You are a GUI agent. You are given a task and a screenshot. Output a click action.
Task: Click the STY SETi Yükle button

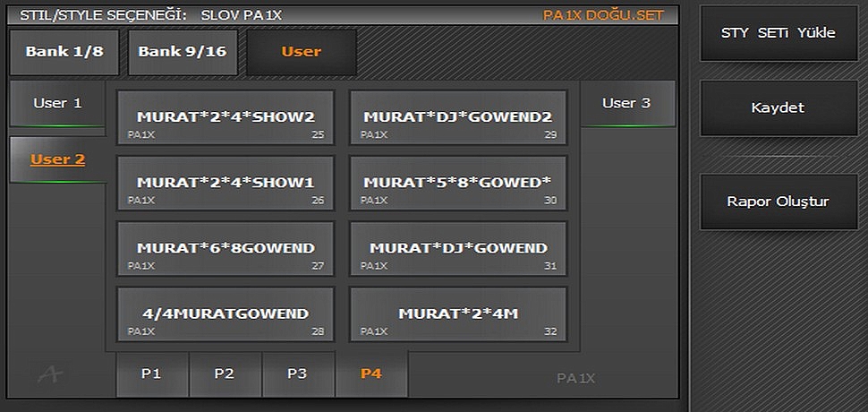pyautogui.click(x=778, y=33)
